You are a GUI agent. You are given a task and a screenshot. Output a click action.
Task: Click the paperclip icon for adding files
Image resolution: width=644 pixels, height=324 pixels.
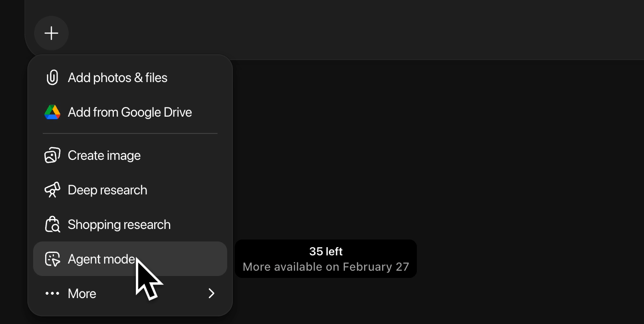pyautogui.click(x=52, y=77)
